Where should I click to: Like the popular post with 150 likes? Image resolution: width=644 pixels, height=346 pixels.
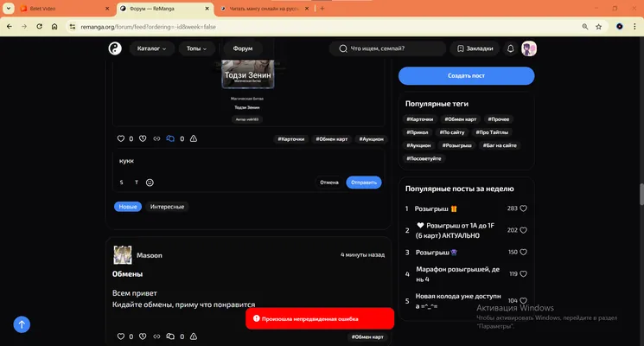coord(523,252)
